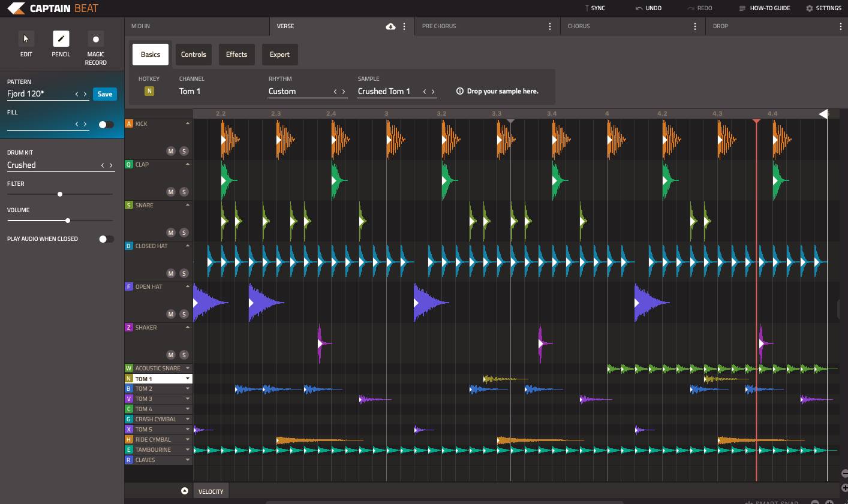Select the Pencil tool
848x504 pixels.
[x=61, y=39]
